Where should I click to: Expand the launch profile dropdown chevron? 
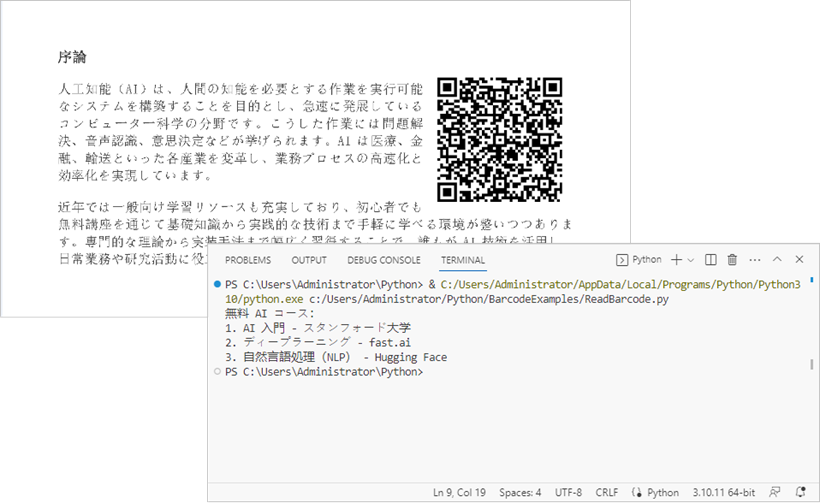[691, 260]
